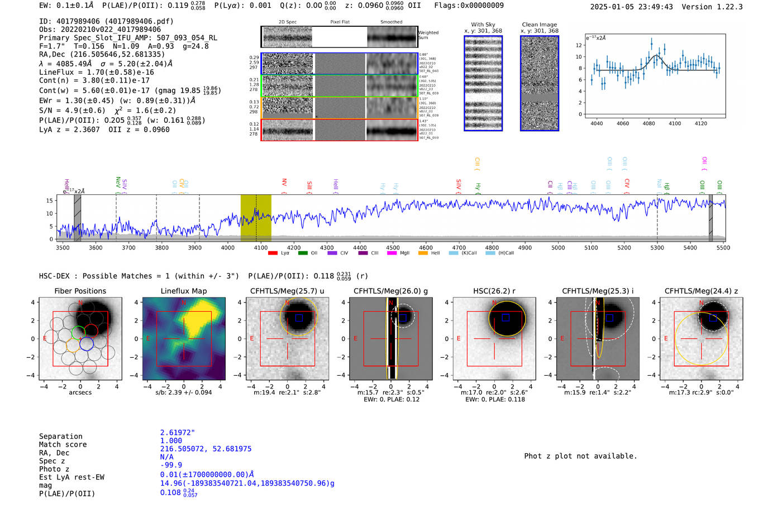Click the s/b: 2.39 +/- 0.094 caption
782x532 pixels.
184,392
